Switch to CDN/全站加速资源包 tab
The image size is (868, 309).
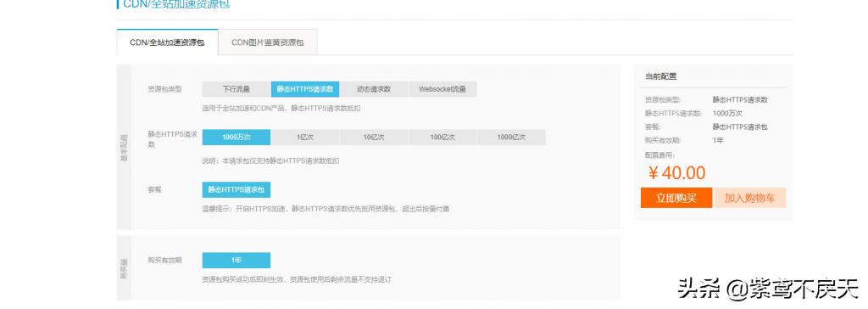[167, 42]
